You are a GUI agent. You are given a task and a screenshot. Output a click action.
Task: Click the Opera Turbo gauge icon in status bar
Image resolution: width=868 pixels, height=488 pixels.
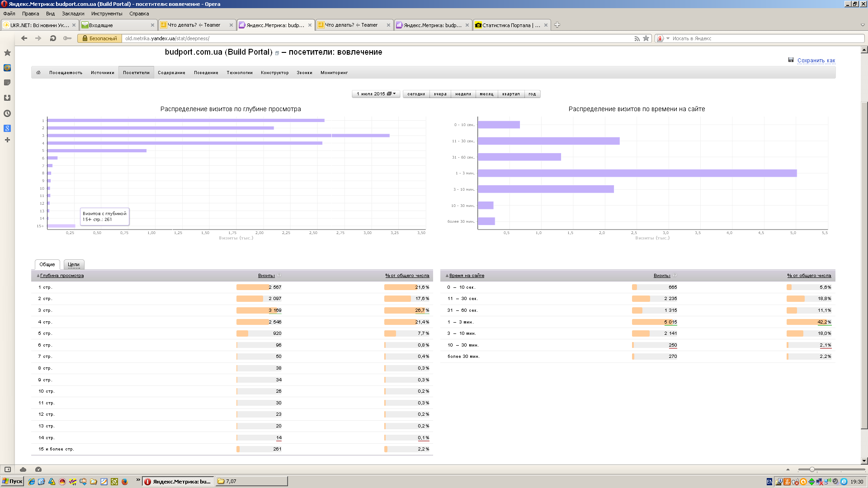(x=38, y=469)
